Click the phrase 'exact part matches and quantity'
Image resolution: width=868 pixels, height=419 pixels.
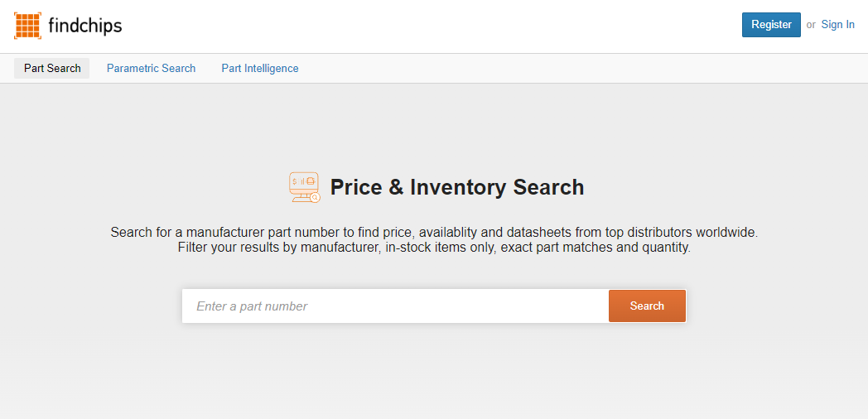tap(595, 248)
